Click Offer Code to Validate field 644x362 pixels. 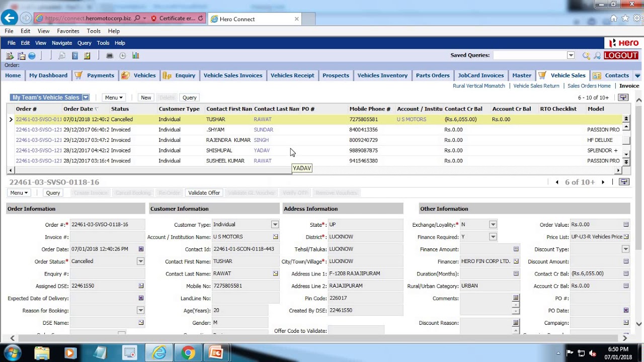coord(356,330)
